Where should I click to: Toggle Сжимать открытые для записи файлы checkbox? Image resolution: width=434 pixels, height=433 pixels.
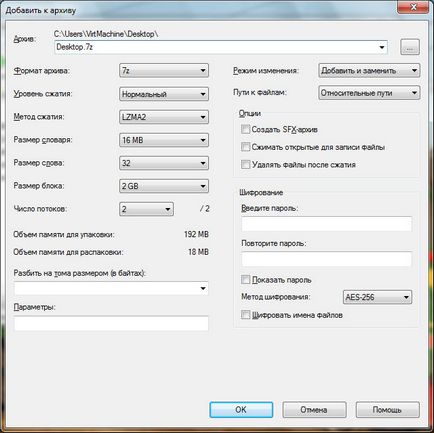click(x=246, y=147)
